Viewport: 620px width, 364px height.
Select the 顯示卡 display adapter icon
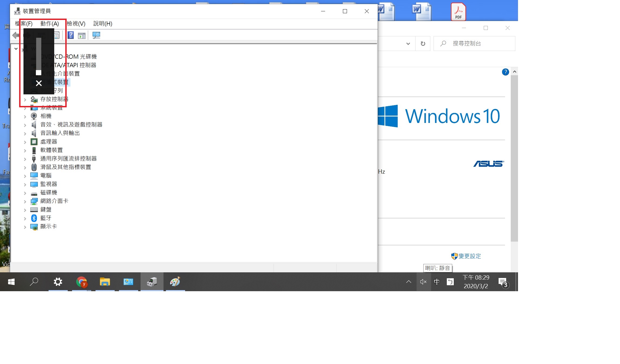click(x=34, y=227)
